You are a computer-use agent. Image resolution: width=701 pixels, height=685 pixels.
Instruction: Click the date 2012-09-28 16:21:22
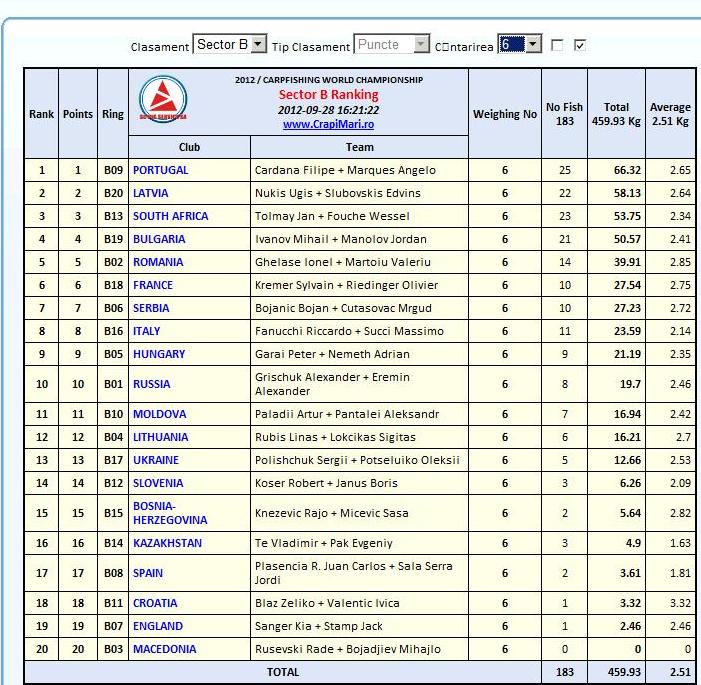(x=329, y=110)
